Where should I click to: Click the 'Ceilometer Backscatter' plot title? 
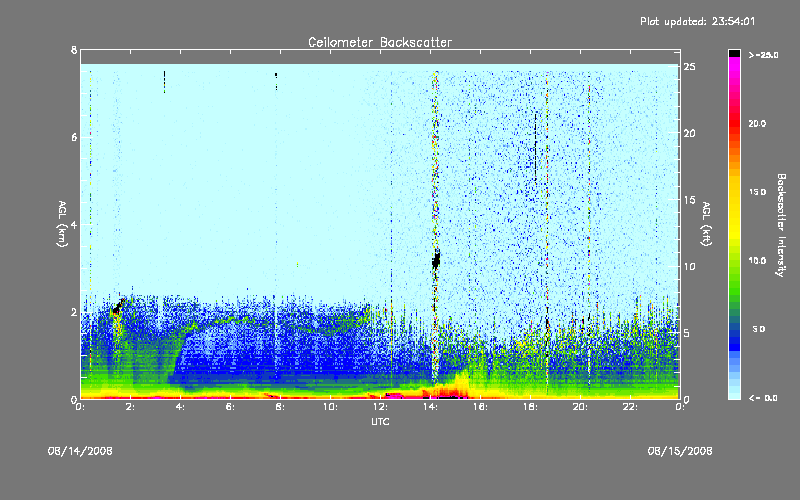pos(380,42)
